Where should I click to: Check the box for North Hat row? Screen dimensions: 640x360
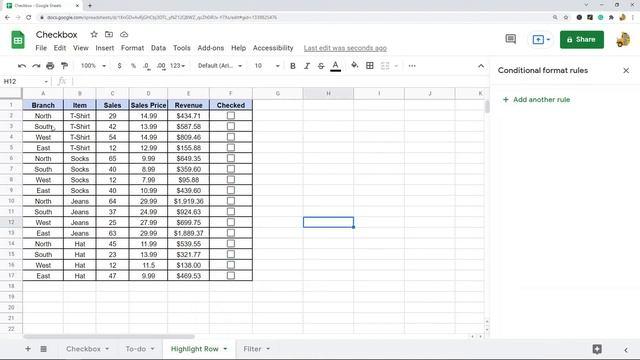click(231, 243)
